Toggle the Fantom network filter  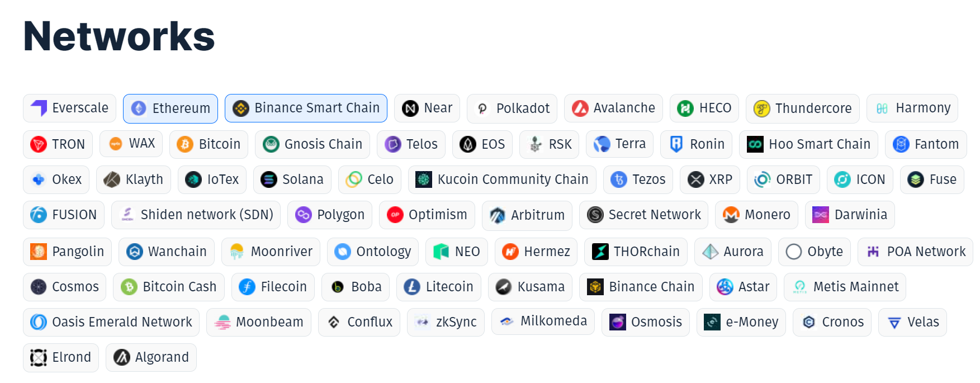pyautogui.click(x=926, y=144)
